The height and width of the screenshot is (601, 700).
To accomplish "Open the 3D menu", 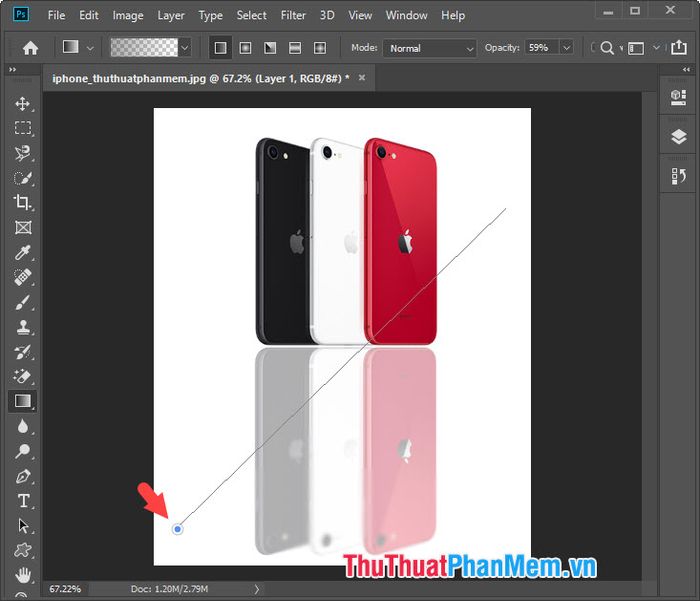I will 327,15.
